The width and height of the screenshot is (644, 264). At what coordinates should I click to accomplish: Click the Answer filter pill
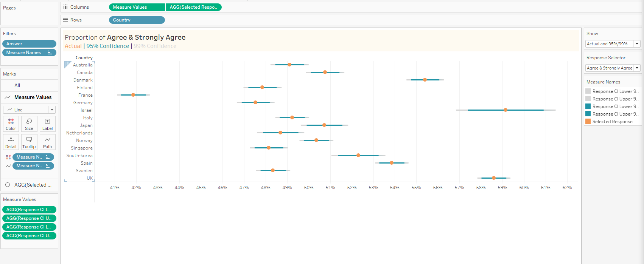click(x=29, y=44)
